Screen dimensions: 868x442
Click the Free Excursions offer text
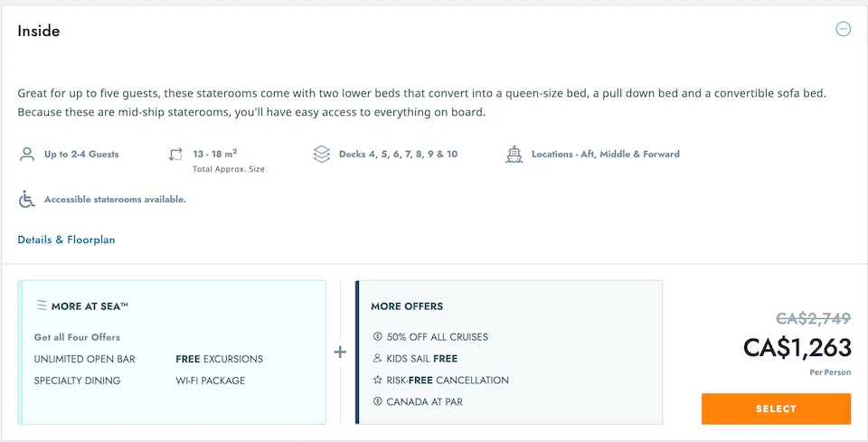tap(219, 359)
